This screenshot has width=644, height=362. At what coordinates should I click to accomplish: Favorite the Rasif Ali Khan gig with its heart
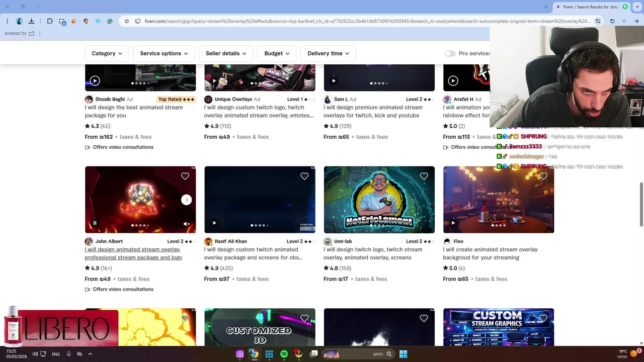304,176
